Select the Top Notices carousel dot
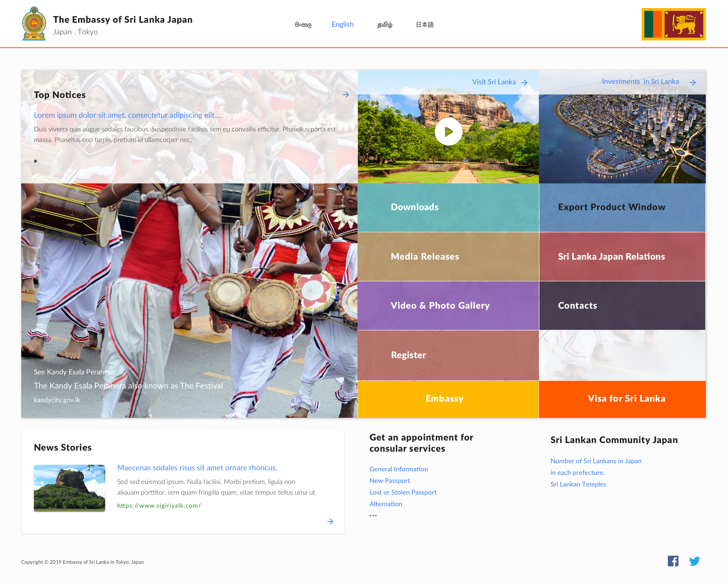The height and width of the screenshot is (584, 728). (x=35, y=161)
